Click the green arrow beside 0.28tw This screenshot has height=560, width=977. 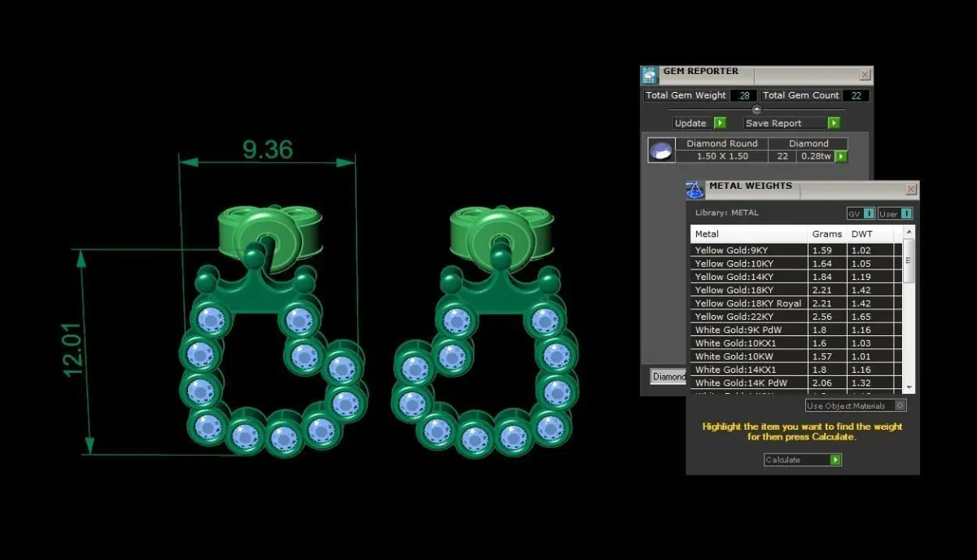[x=841, y=156]
